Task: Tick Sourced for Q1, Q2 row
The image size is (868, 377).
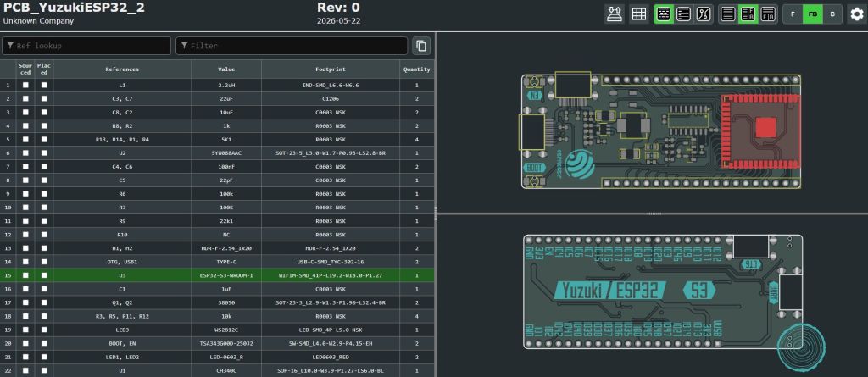Action: (x=25, y=302)
